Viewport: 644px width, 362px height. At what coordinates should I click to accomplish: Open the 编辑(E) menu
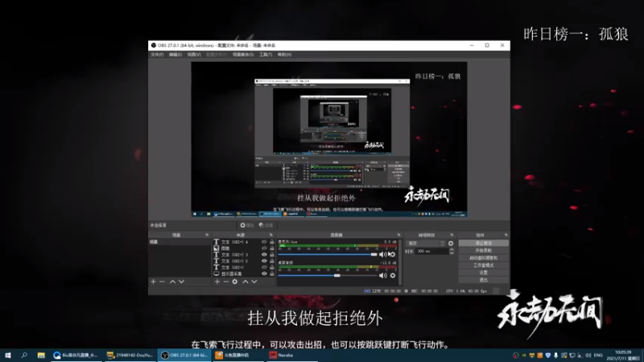tap(175, 55)
